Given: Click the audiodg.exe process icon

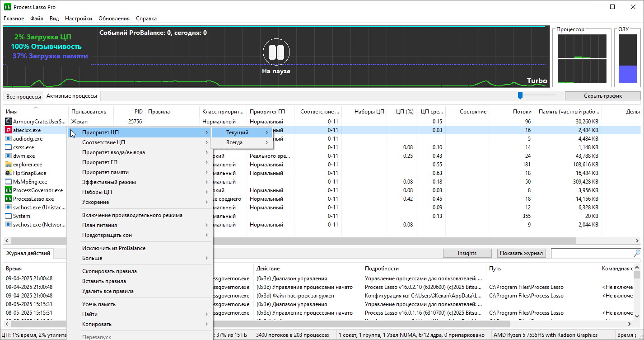Looking at the screenshot, I should point(9,139).
